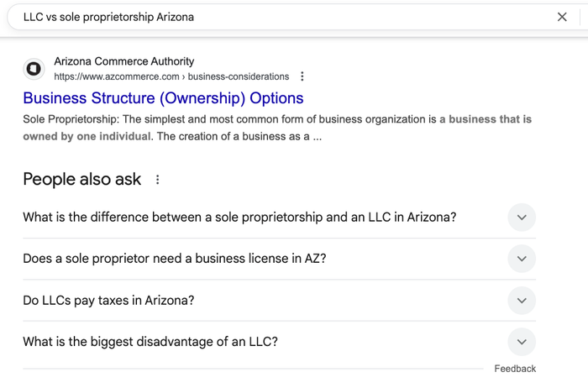Click the Sole Proprietorship snippet description text
The image size is (588, 388).
tap(227, 120)
